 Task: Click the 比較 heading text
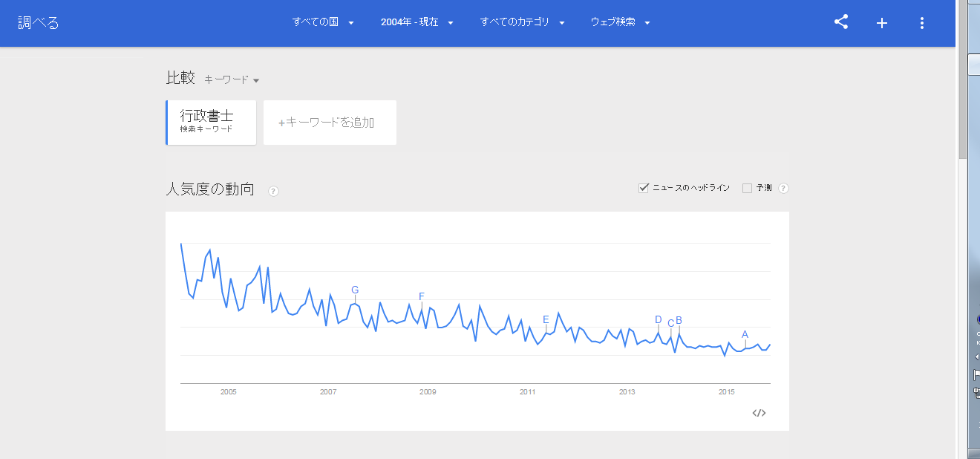point(180,78)
